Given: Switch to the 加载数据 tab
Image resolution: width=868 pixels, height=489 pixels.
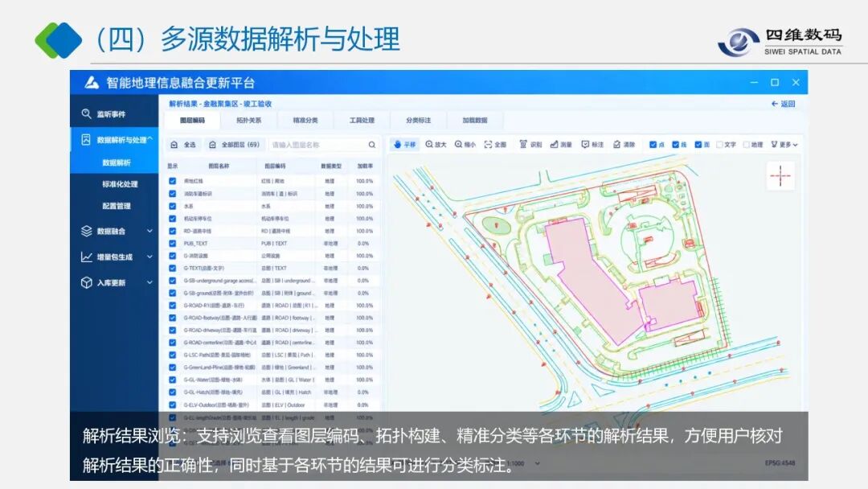Looking at the screenshot, I should (474, 120).
